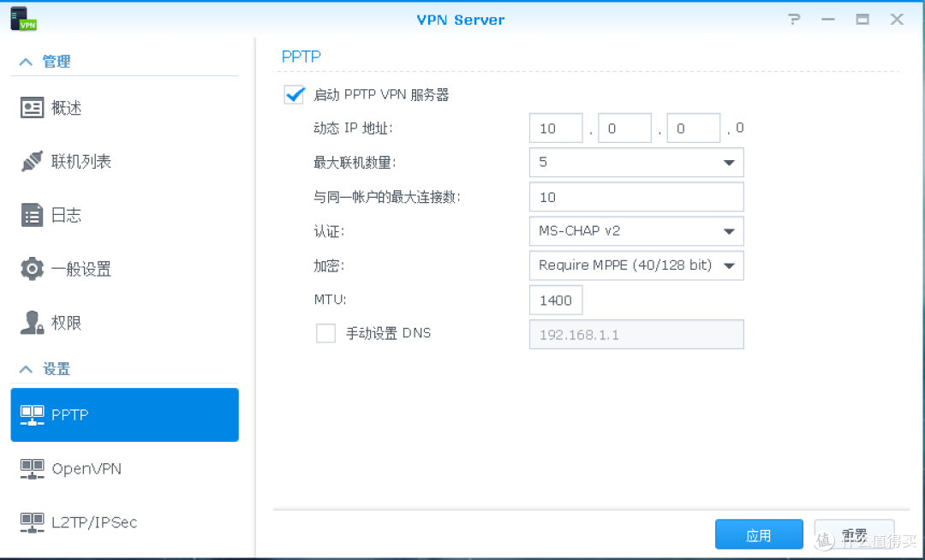Close the VPN Server window
The height and width of the screenshot is (560, 925).
pos(897,20)
